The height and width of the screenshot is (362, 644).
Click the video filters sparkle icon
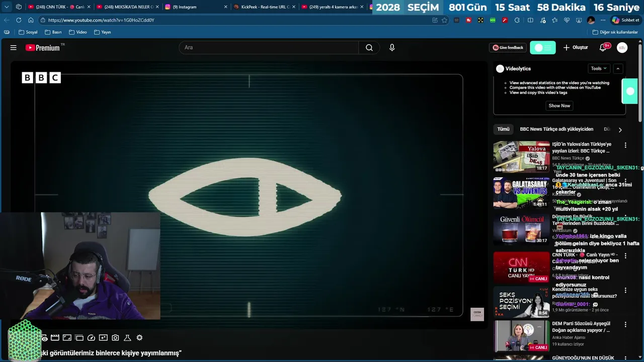tap(103, 338)
